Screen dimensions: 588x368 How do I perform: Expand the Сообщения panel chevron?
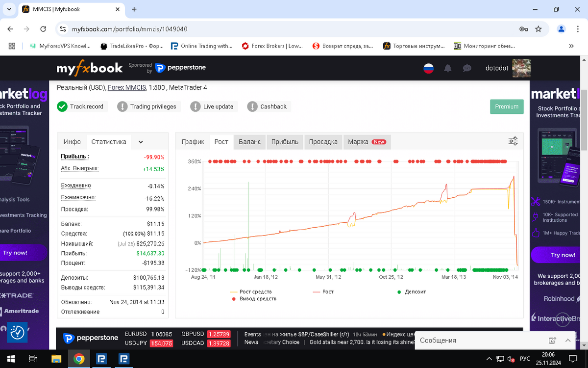pos(568,340)
